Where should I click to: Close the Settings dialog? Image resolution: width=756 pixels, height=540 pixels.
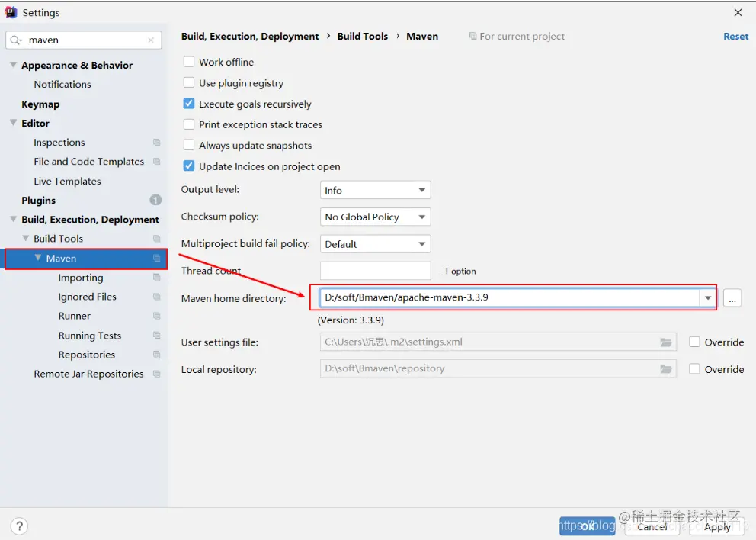click(738, 12)
